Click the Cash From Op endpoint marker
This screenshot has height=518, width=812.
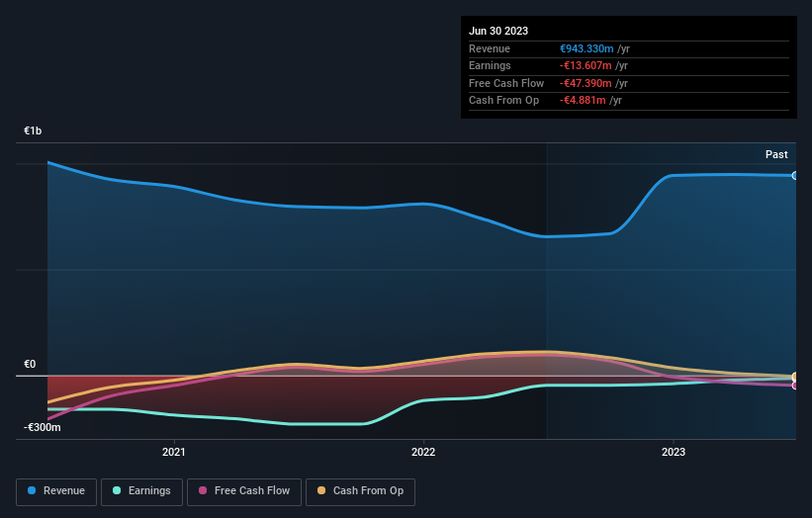[795, 377]
